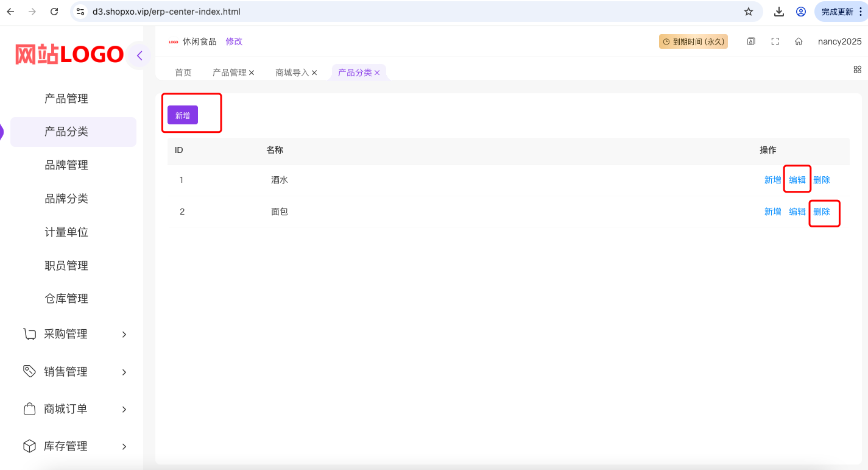Click the language translate icon in the header
This screenshot has width=868, height=470.
pyautogui.click(x=751, y=41)
